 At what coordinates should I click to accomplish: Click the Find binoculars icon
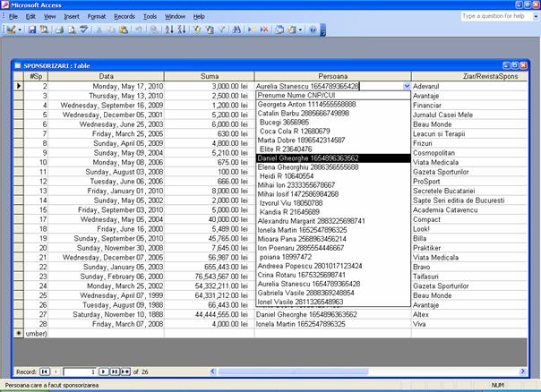click(x=236, y=30)
